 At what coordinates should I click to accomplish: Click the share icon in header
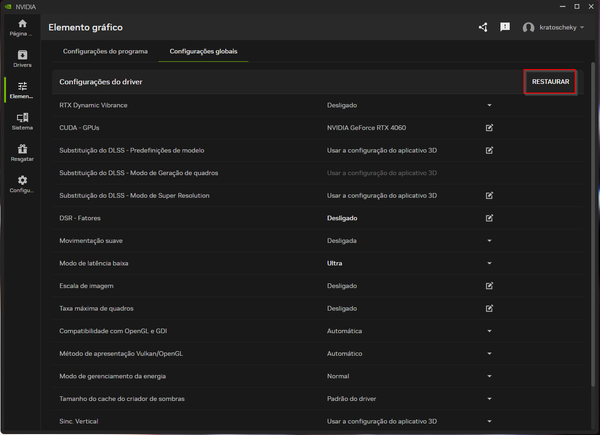pos(483,27)
